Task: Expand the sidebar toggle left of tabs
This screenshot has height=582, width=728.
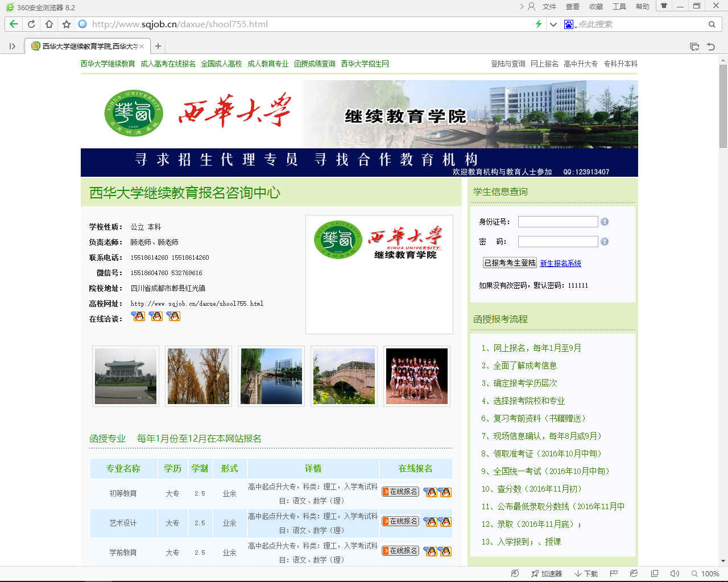Action: pos(12,47)
